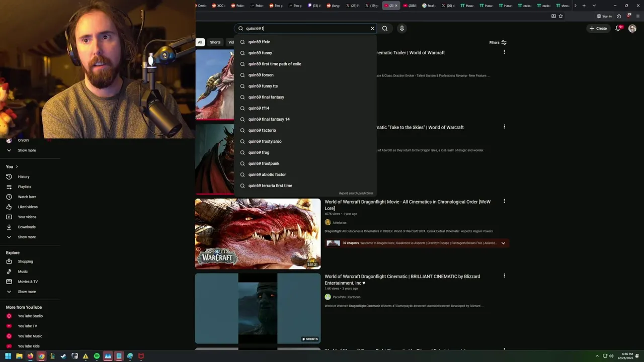Click browser 'Sign in' button
Image resolution: width=644 pixels, height=362 pixels.
(604, 16)
